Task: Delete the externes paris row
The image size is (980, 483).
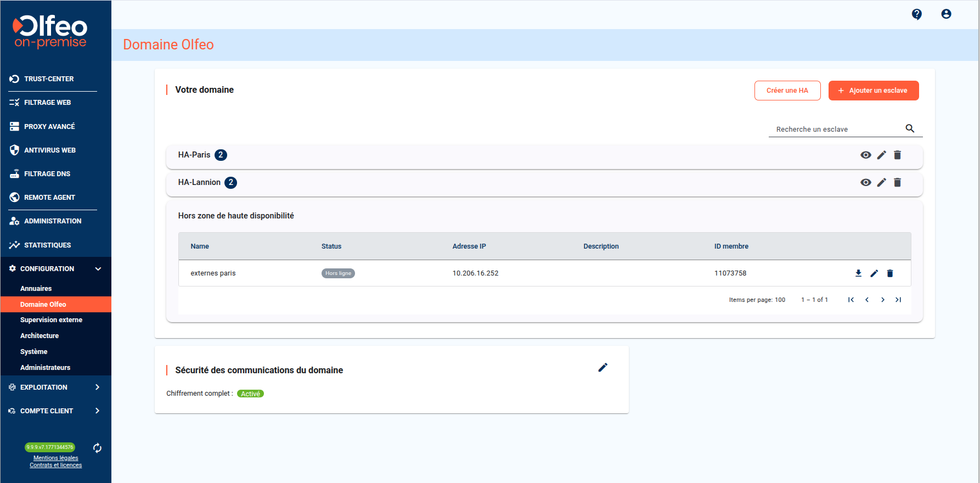Action: 890,273
